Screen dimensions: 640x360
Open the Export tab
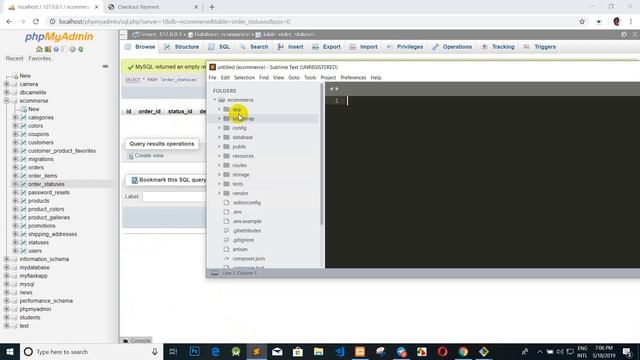pos(326,47)
